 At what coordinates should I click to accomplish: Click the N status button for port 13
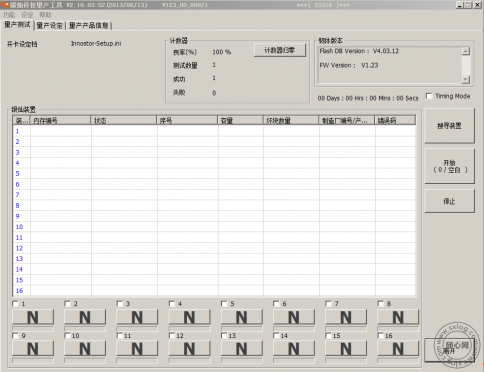(242, 349)
